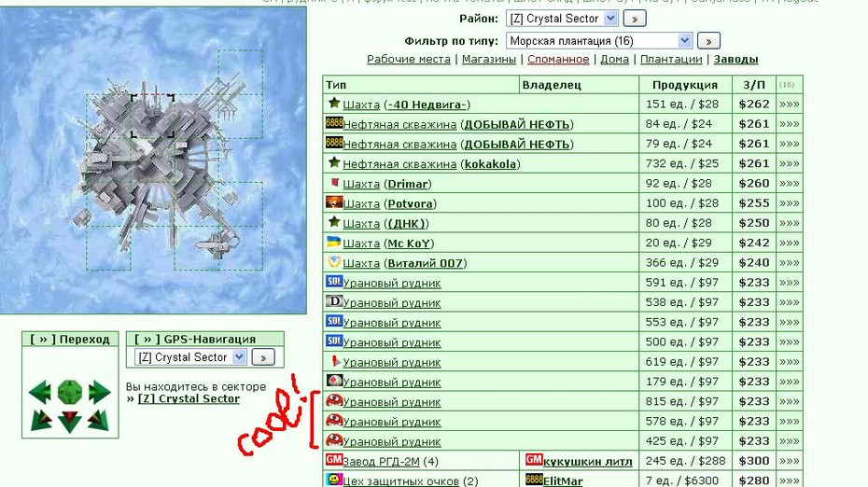Click star icon beside Нефтяная скважина (kokakola)
Viewport: 868px width, 487px height.
(334, 162)
